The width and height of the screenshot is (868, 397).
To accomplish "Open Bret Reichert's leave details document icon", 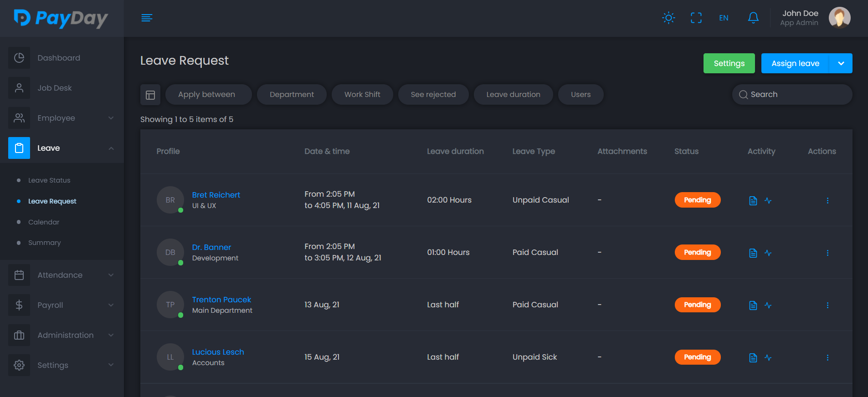I will 753,200.
